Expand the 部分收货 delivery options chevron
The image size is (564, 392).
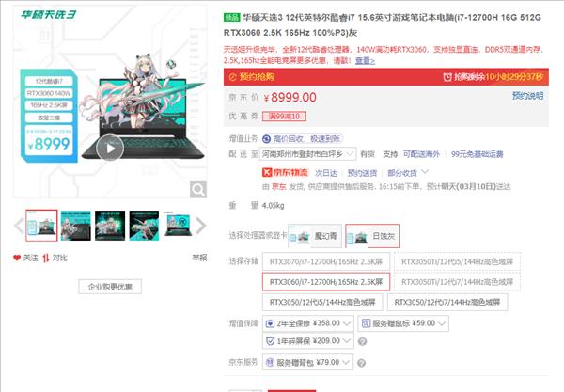(425, 172)
